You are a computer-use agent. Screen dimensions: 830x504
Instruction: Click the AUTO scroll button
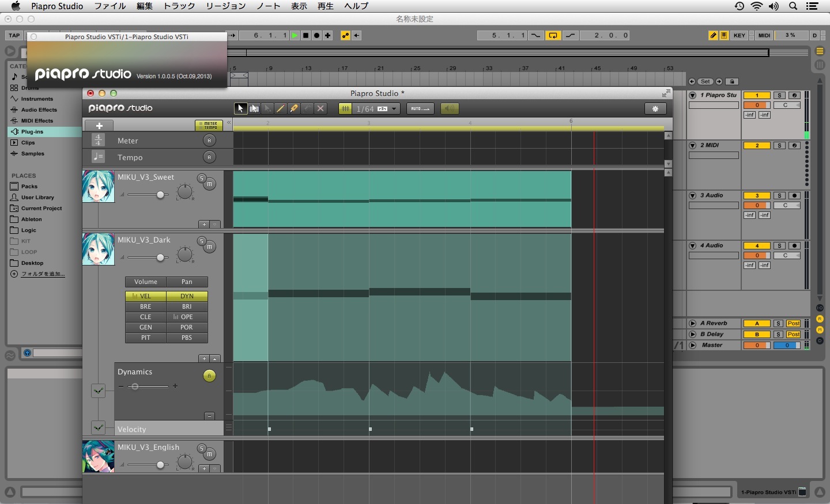click(420, 108)
